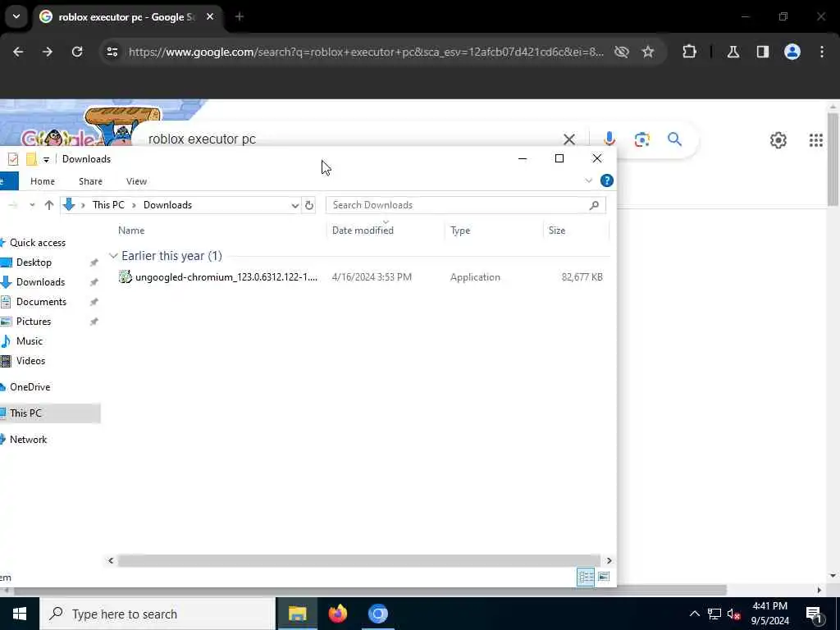
Task: Open Explorer help question mark
Action: 606,180
